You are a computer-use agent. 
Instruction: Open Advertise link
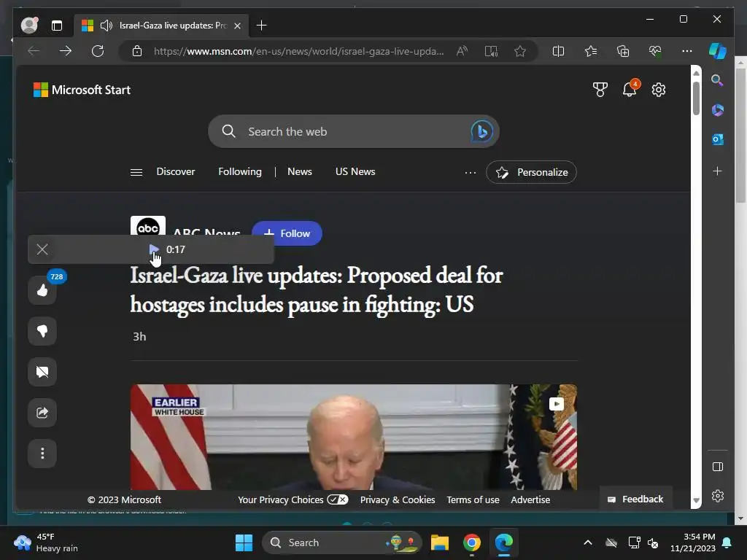click(x=530, y=499)
